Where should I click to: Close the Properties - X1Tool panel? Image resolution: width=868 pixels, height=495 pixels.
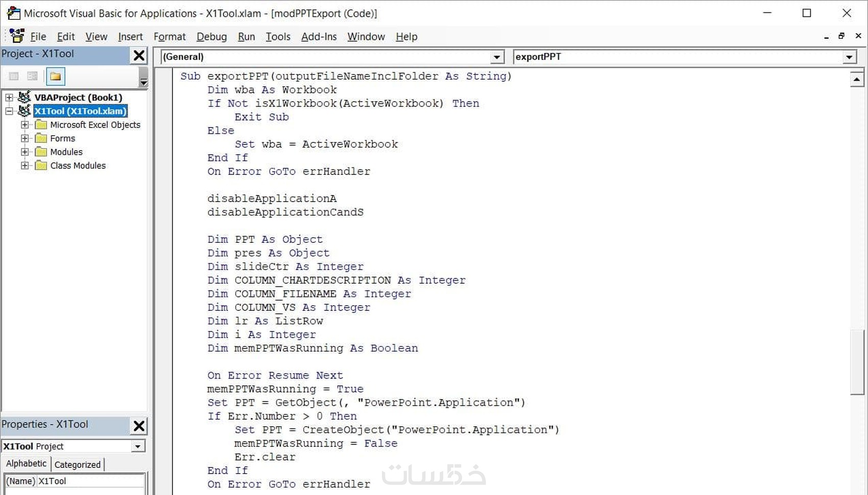tap(139, 426)
